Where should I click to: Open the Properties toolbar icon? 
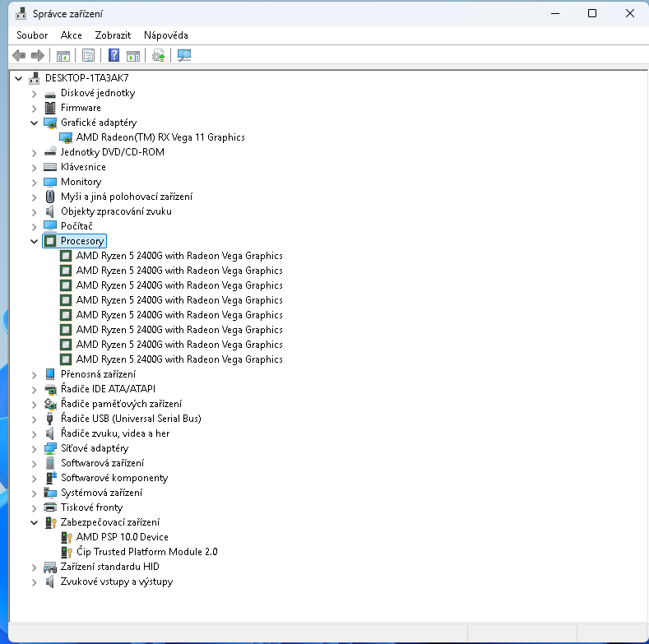click(88, 55)
